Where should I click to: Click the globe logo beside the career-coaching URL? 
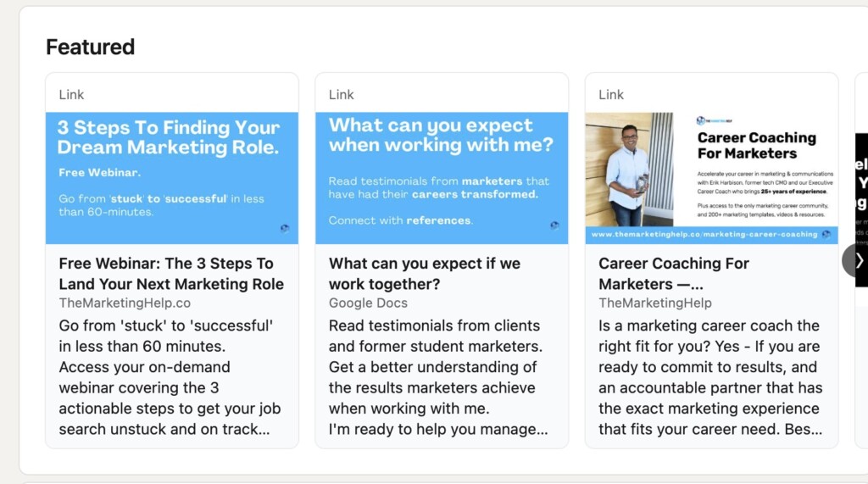coord(826,234)
